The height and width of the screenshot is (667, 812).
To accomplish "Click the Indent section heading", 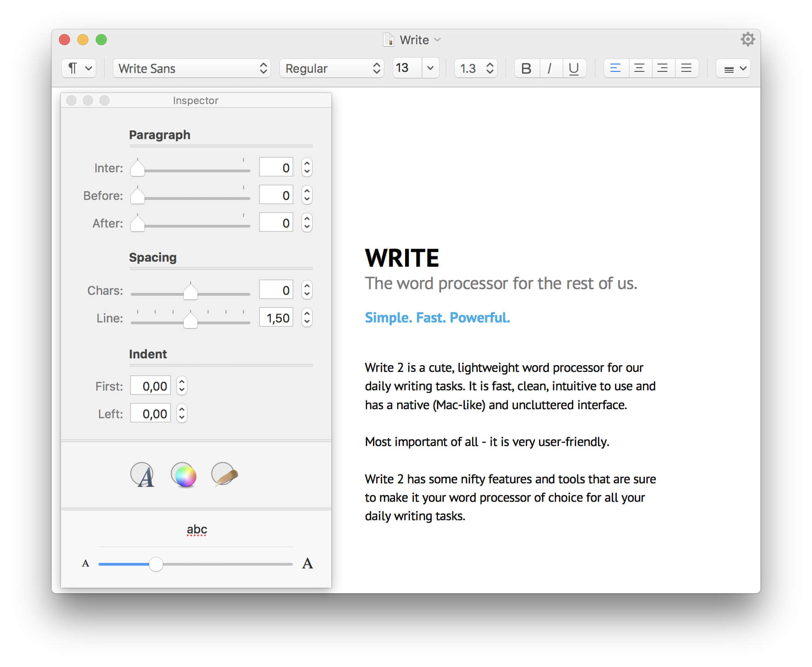I will click(x=148, y=354).
